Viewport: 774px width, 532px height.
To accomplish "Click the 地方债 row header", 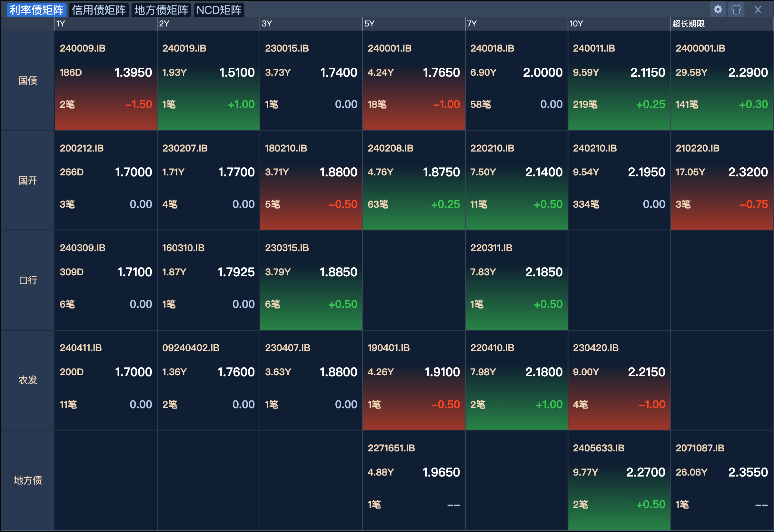I will tap(28, 480).
